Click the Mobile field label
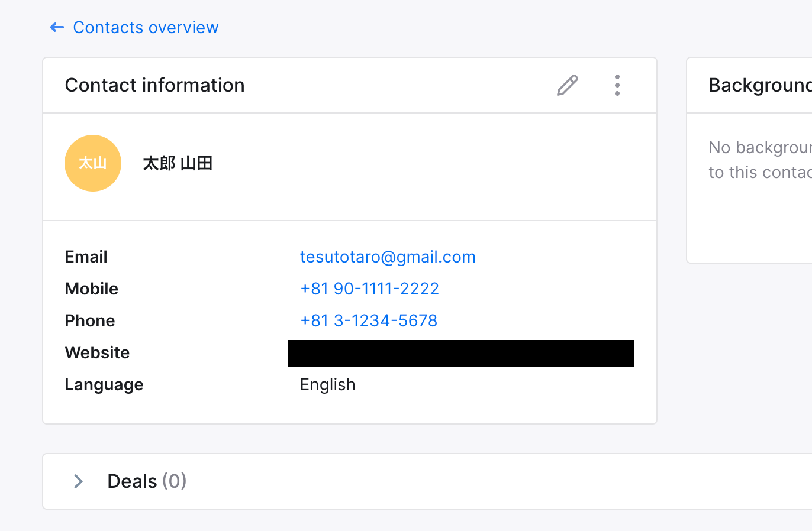812x531 pixels. click(91, 289)
